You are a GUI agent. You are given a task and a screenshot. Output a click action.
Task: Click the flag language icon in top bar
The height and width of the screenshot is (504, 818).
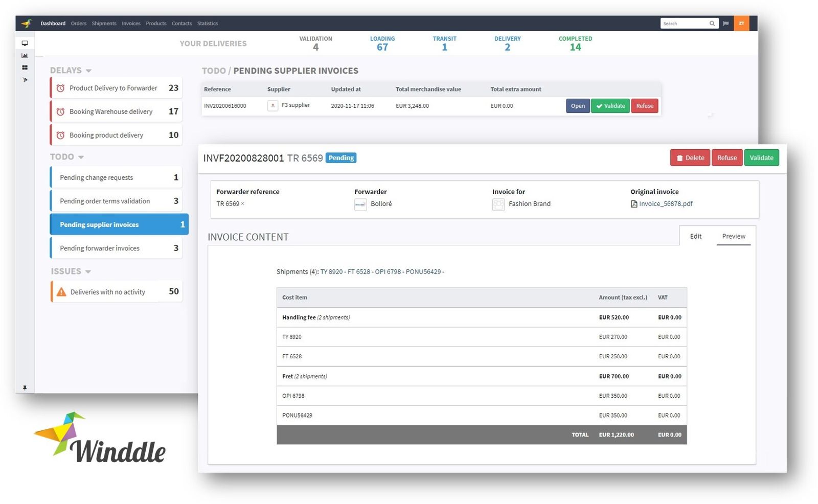pyautogui.click(x=726, y=23)
